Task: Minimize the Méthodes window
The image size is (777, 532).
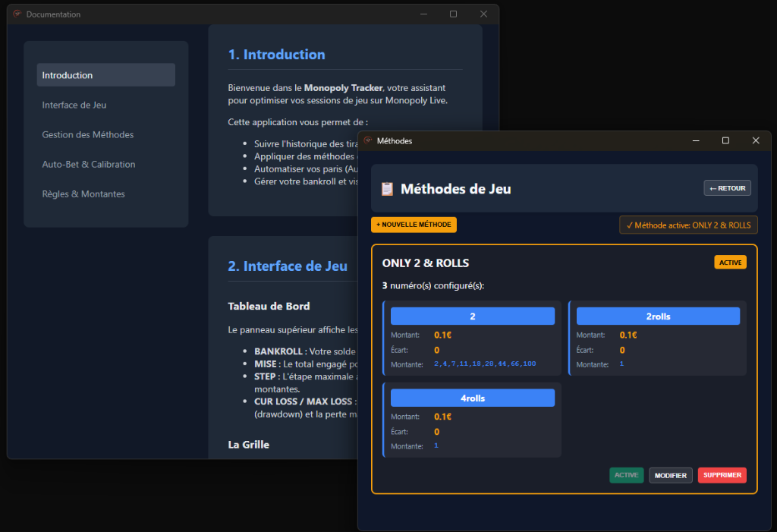Action: tap(695, 140)
